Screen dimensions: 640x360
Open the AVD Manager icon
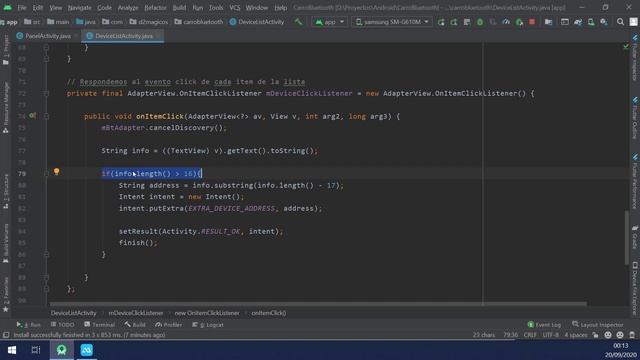(591, 22)
